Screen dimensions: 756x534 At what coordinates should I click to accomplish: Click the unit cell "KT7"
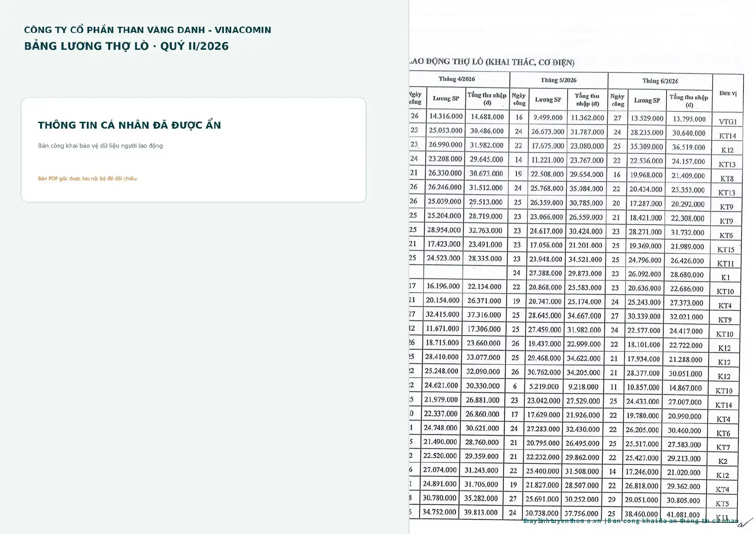click(x=723, y=447)
